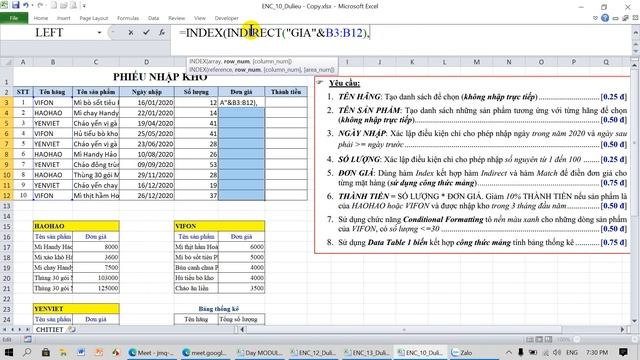Click the VIFON price 6000 cell
The height and width of the screenshot is (360, 640).
[241, 247]
